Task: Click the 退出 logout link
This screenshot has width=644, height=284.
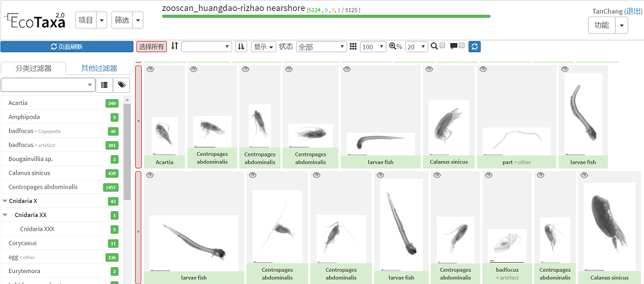Action: (x=633, y=12)
